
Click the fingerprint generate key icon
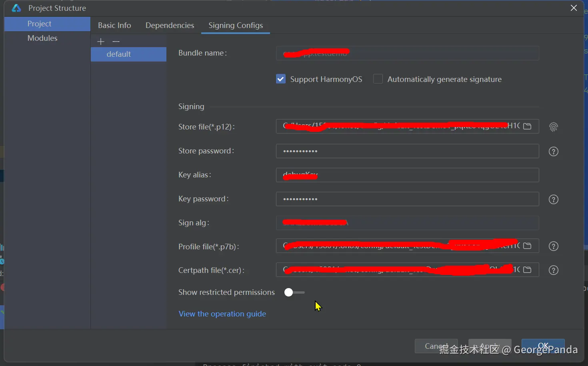[x=553, y=127]
